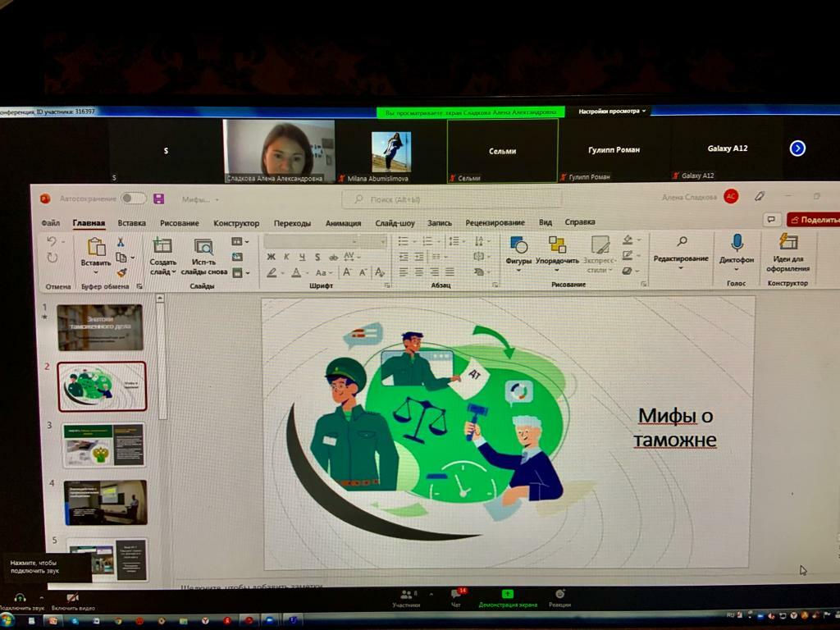
Task: Toggle Align Left paragraph alignment
Action: tap(404, 272)
